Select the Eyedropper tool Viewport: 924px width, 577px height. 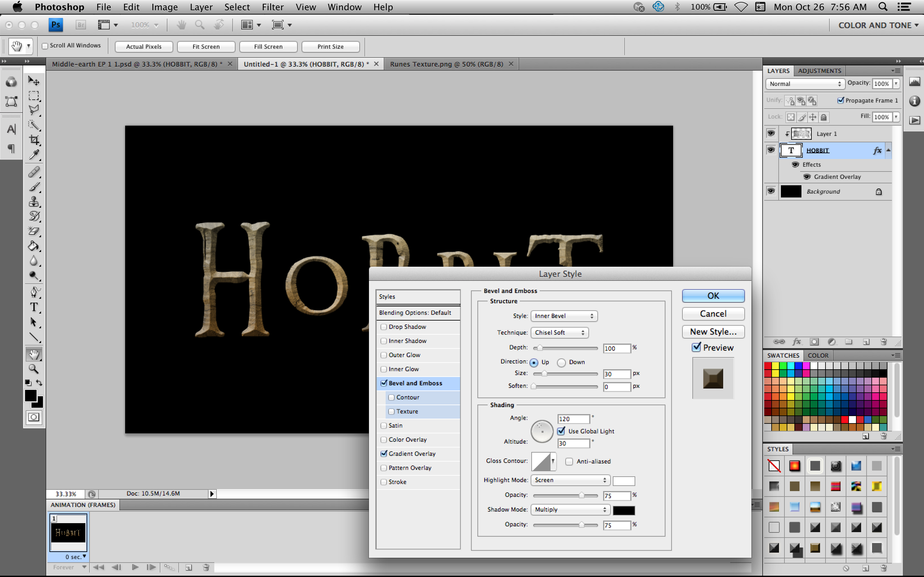click(34, 155)
